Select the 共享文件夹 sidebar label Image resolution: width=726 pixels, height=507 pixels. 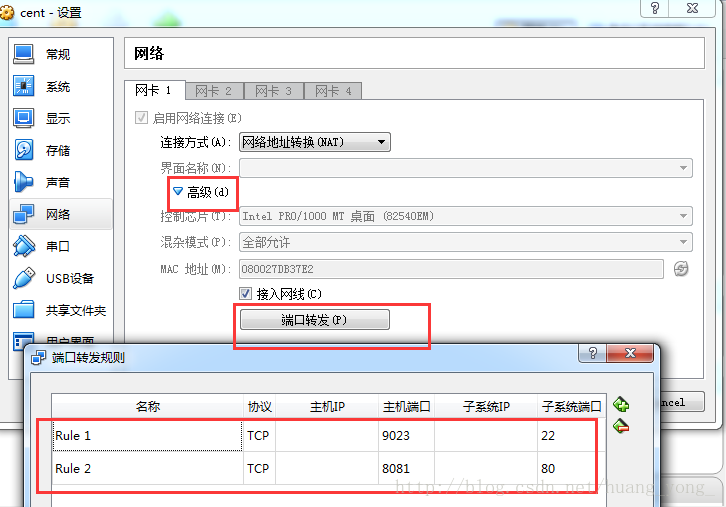pyautogui.click(x=76, y=310)
